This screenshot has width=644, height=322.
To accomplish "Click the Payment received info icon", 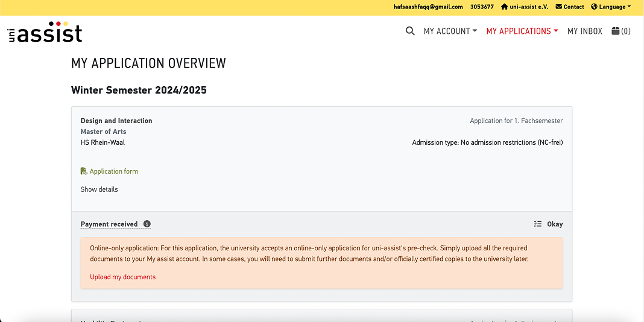I will 147,224.
